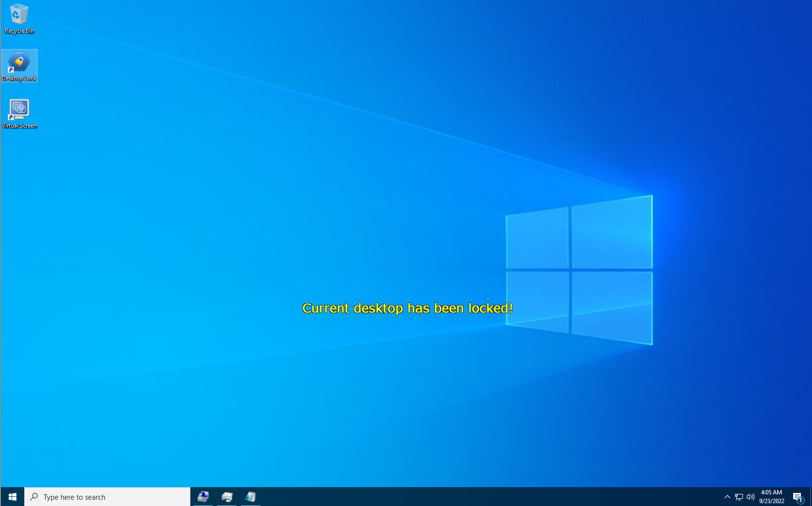
Task: Click the search magnifier icon
Action: (33, 496)
